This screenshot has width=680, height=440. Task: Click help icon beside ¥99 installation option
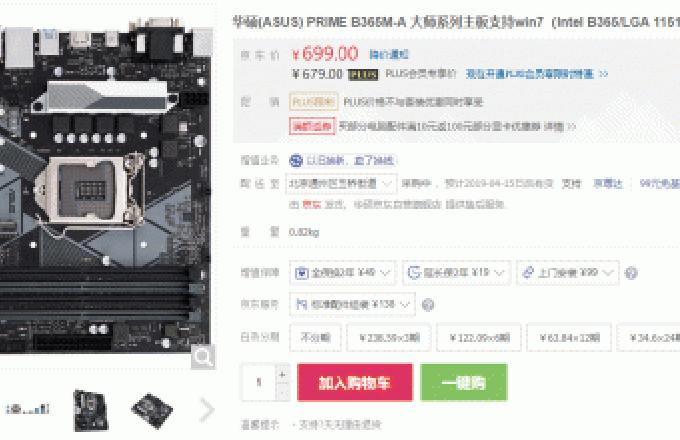(631, 273)
